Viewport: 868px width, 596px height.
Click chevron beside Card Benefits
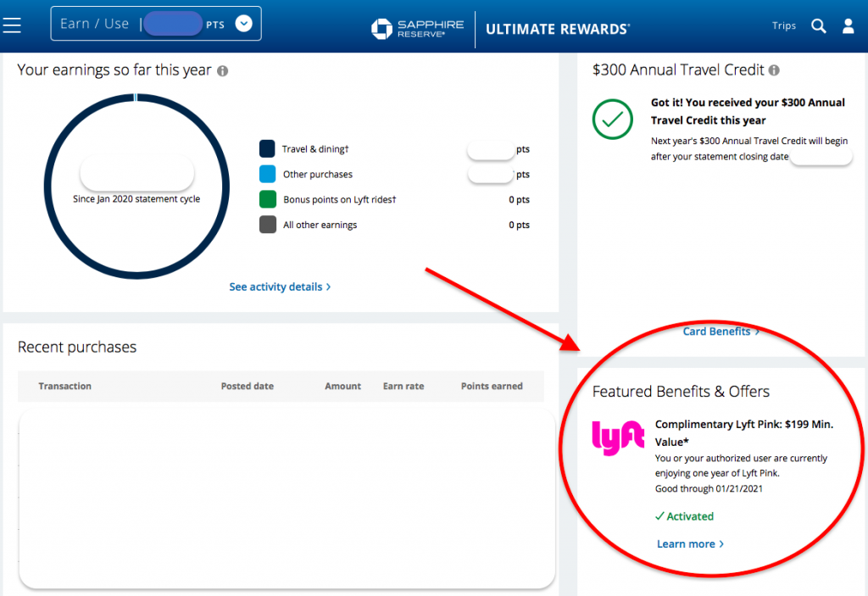tap(757, 331)
